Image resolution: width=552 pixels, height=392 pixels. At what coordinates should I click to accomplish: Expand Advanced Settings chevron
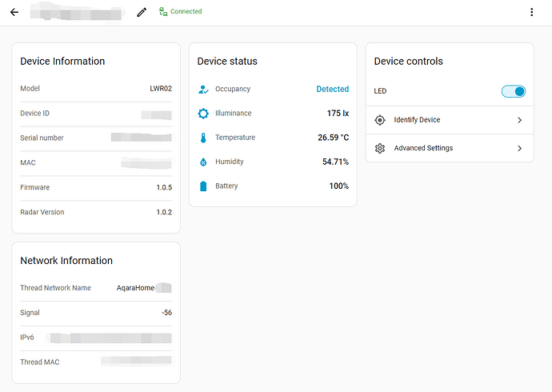tap(520, 149)
